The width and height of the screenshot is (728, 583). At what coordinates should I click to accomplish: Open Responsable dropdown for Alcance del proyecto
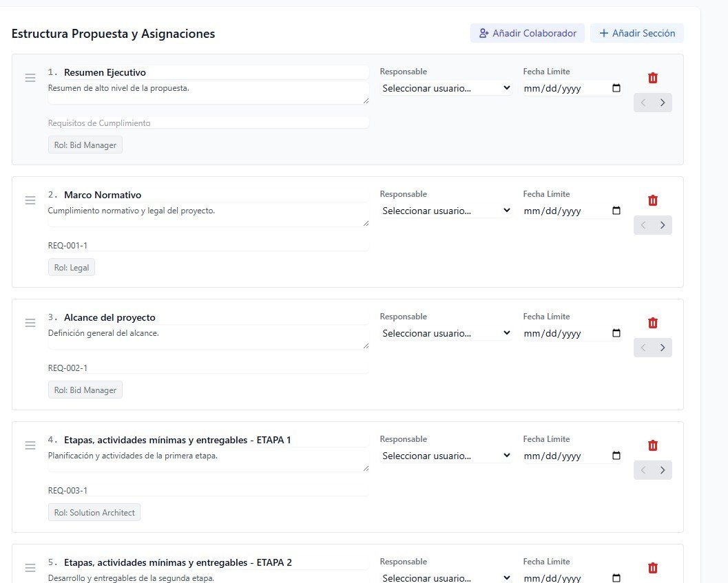[446, 333]
